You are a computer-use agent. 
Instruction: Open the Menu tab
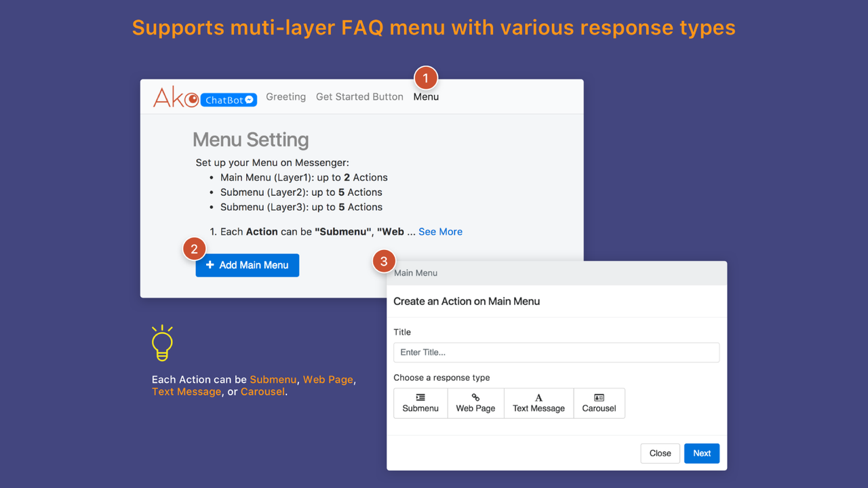[x=426, y=97]
